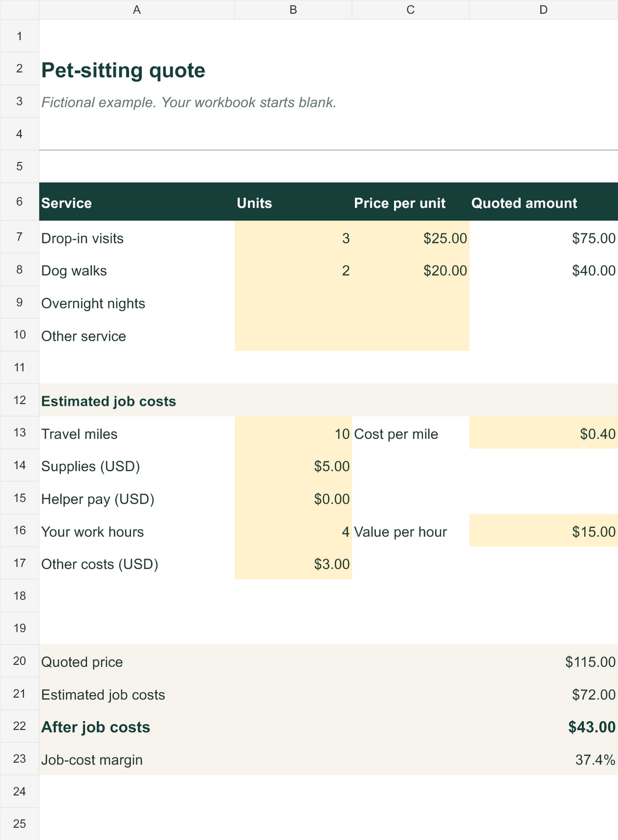The width and height of the screenshot is (618, 840).
Task: Select the 'Quoted price' label
Action: click(x=137, y=661)
